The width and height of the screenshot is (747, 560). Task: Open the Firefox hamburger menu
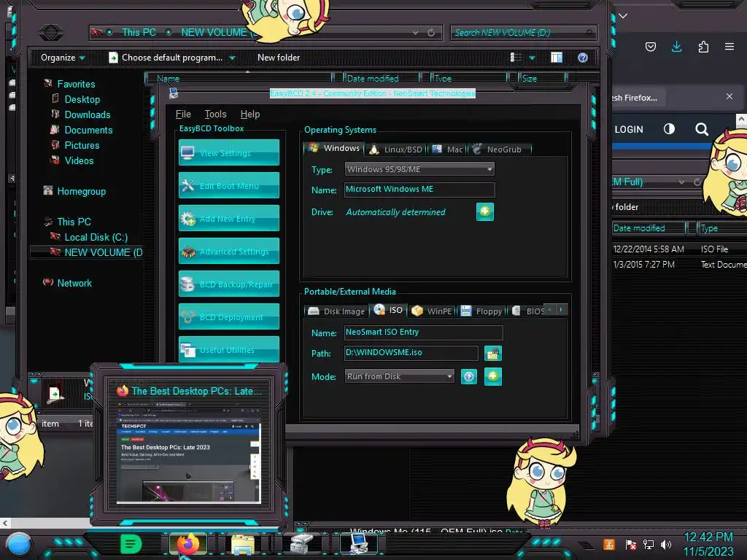(x=729, y=47)
